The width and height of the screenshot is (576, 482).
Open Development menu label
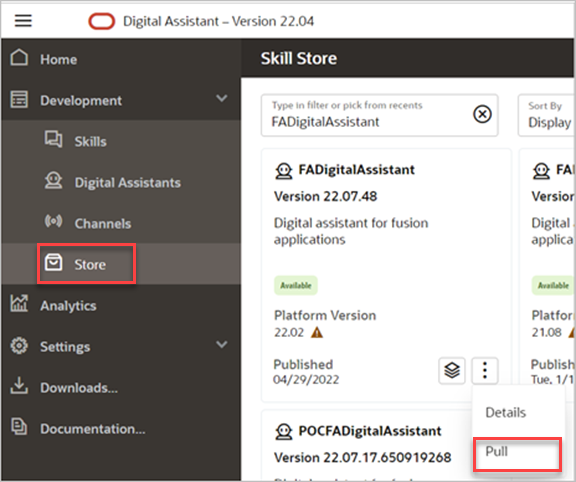click(81, 101)
